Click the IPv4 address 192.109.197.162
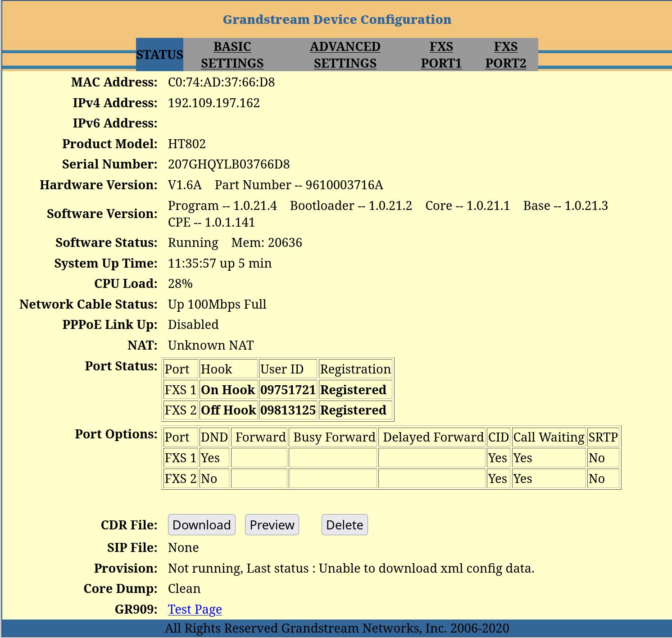 (213, 103)
